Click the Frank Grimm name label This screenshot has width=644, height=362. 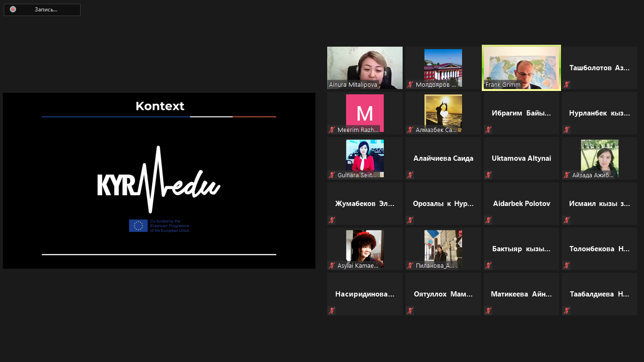503,85
